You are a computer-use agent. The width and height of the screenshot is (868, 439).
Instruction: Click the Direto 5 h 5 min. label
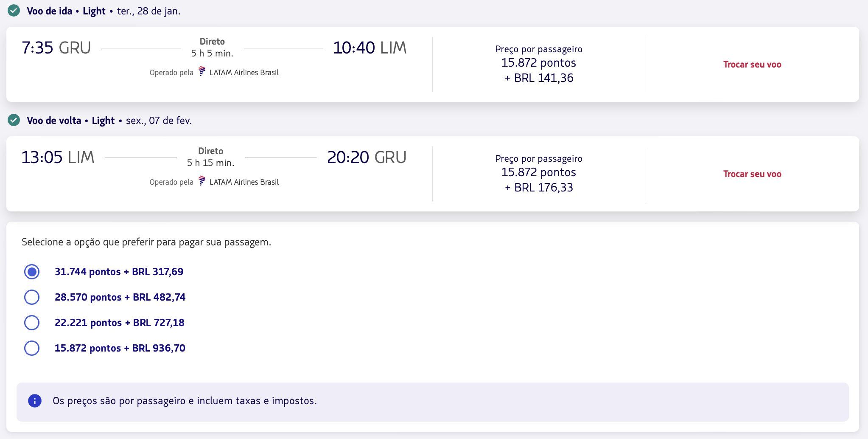pyautogui.click(x=212, y=48)
